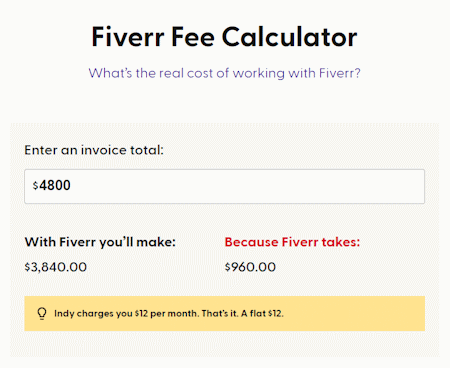Image resolution: width=450 pixels, height=368 pixels.
Task: Click the red "Because Fiverr takes:" heading
Action: [292, 242]
